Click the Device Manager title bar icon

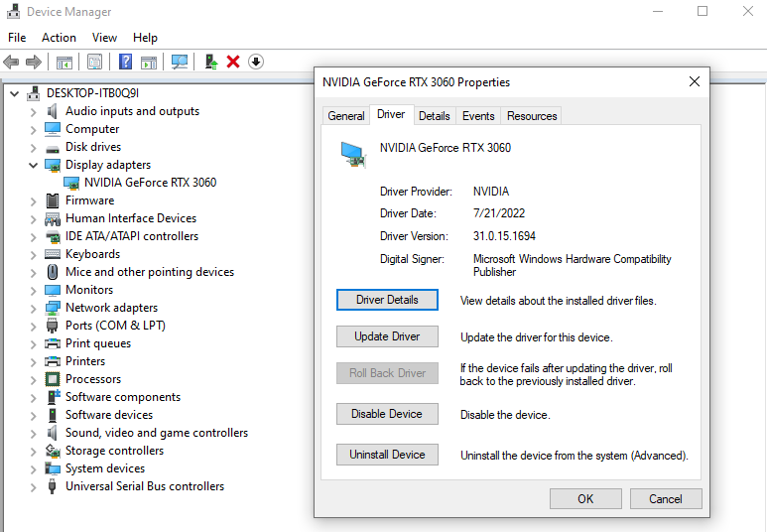13,11
